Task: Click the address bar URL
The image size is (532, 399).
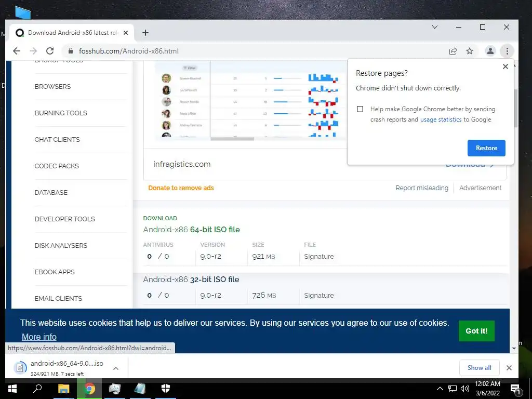Action: click(129, 51)
